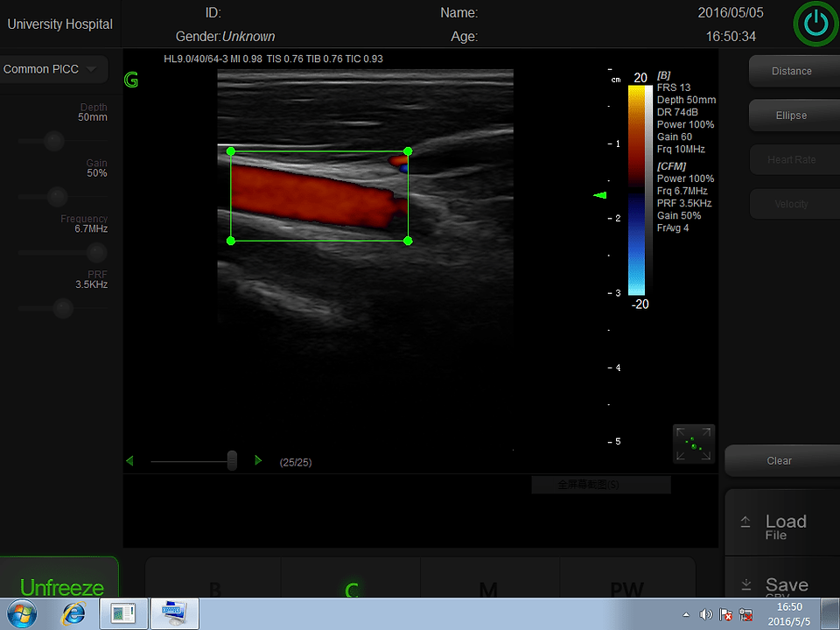Click the fullscreen expand icon

coord(694,444)
